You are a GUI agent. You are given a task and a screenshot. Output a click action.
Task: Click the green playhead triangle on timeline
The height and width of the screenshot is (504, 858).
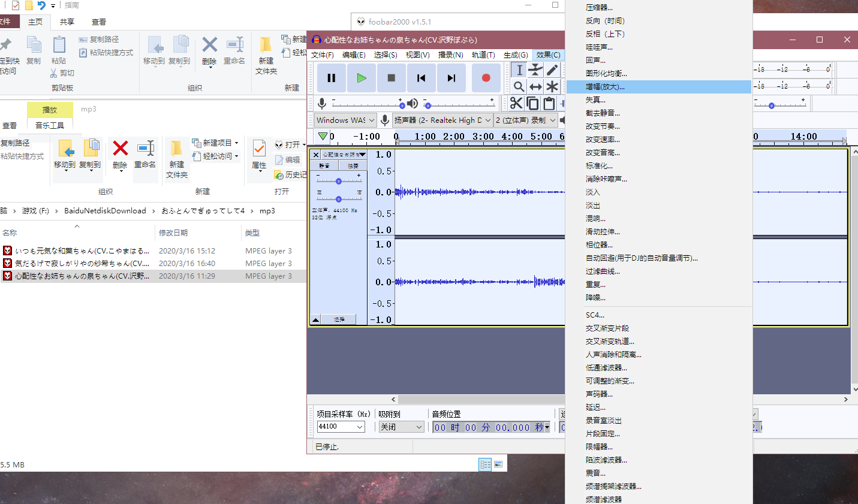[323, 136]
